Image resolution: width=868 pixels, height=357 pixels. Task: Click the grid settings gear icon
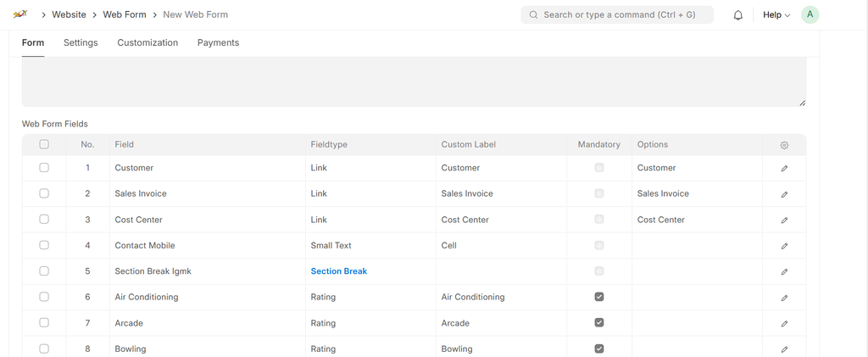pos(784,145)
